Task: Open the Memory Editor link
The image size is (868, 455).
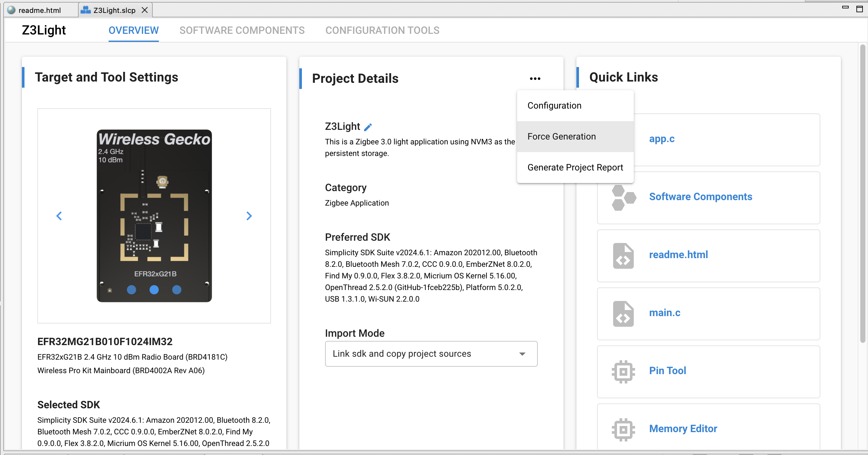Action: (x=683, y=428)
